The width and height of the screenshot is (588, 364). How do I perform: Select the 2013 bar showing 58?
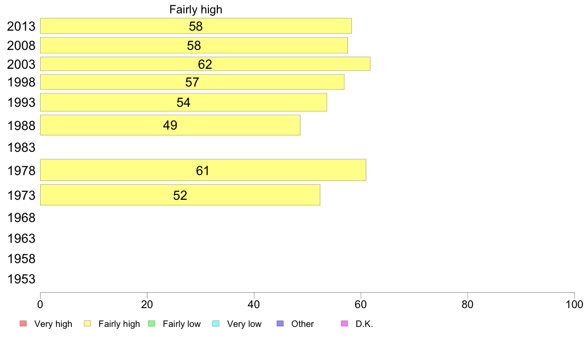[196, 26]
